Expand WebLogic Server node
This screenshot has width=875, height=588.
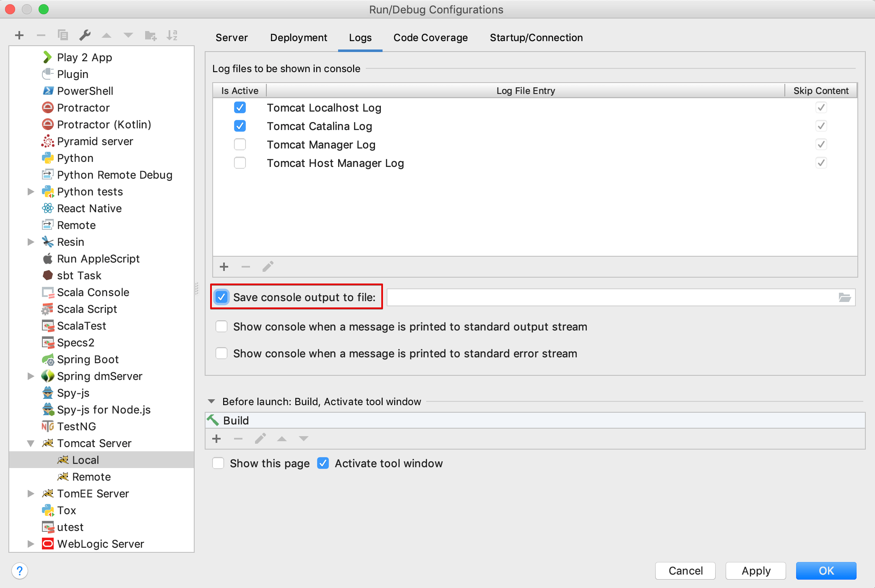pyautogui.click(x=31, y=544)
